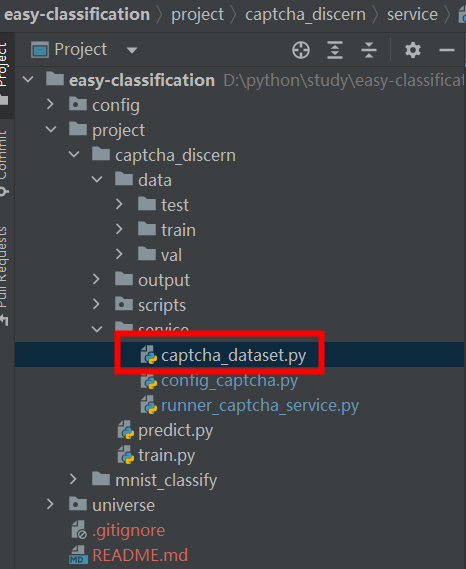Select captcha_dataset.py file

point(233,355)
